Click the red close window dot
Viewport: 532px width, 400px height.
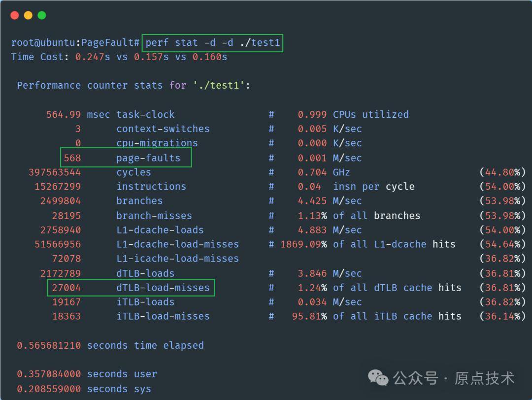tap(15, 15)
